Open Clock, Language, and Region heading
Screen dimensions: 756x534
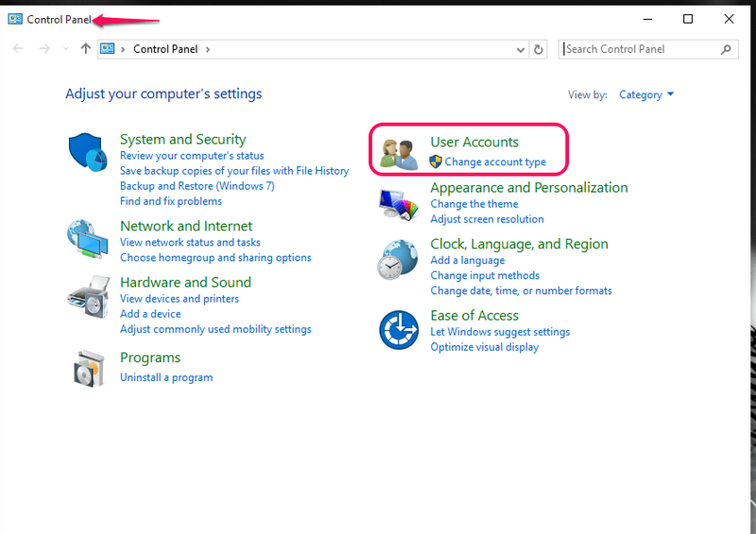[x=519, y=244]
